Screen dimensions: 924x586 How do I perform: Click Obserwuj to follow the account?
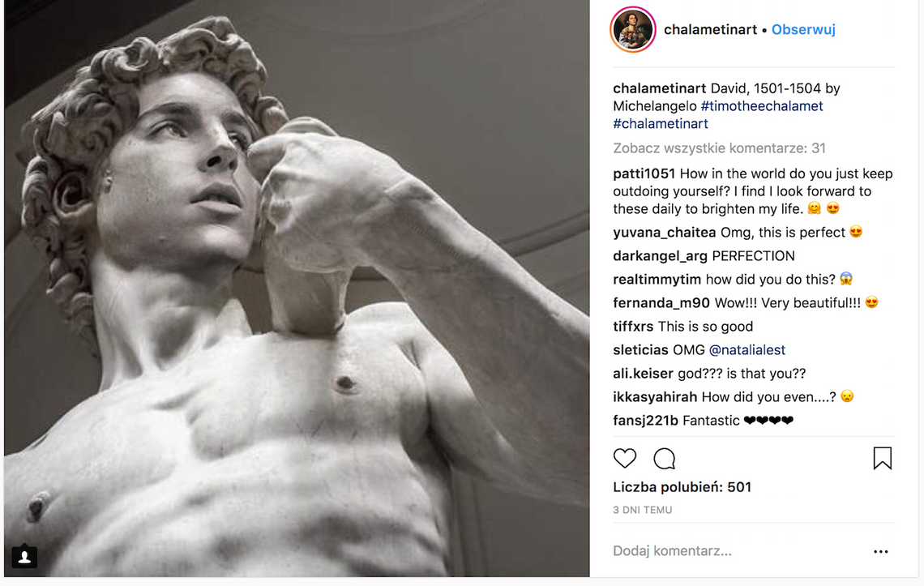click(803, 30)
